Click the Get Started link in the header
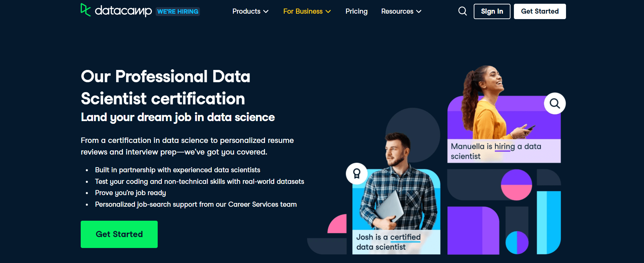Image resolution: width=644 pixels, height=263 pixels. pyautogui.click(x=539, y=11)
